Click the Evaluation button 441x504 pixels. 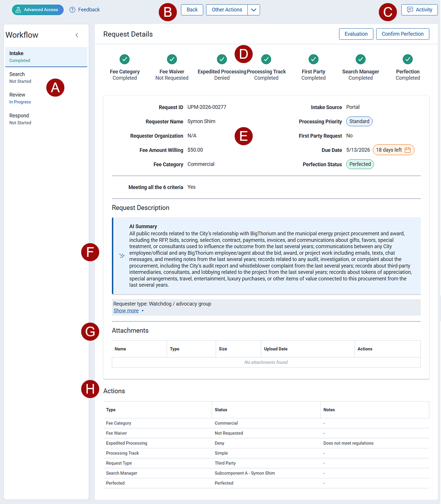[356, 34]
